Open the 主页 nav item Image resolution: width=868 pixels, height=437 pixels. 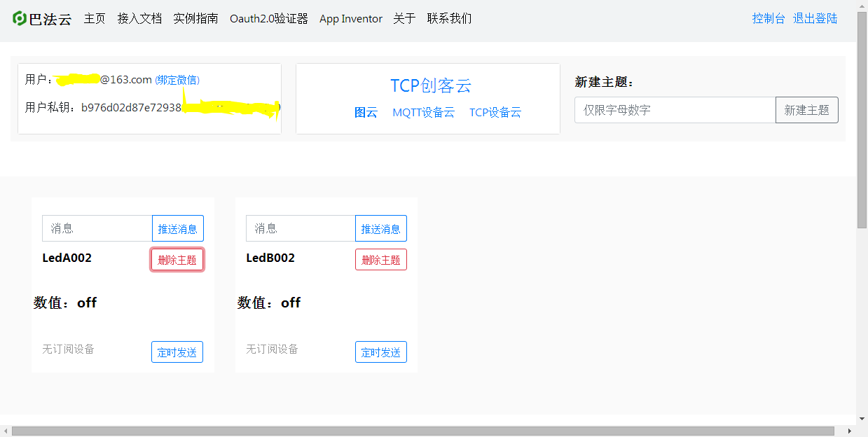tap(95, 18)
